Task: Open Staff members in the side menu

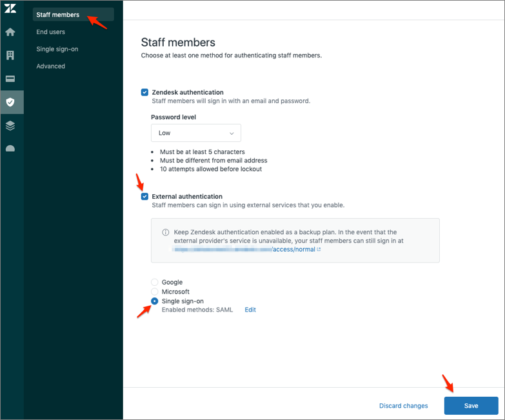Action: 58,15
